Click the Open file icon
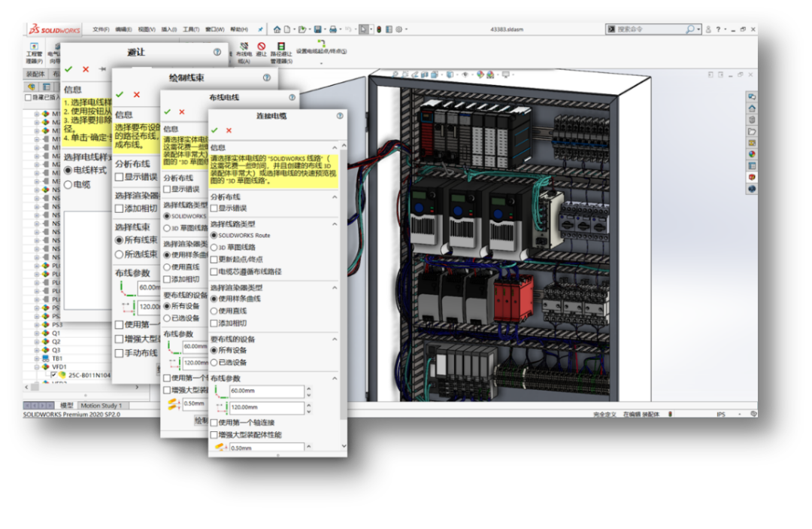Screen dimensions: 812x529 click(302, 29)
